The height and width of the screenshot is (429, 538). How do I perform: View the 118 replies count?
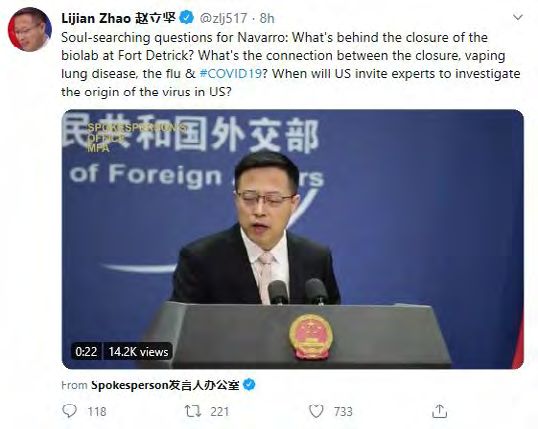pos(97,411)
